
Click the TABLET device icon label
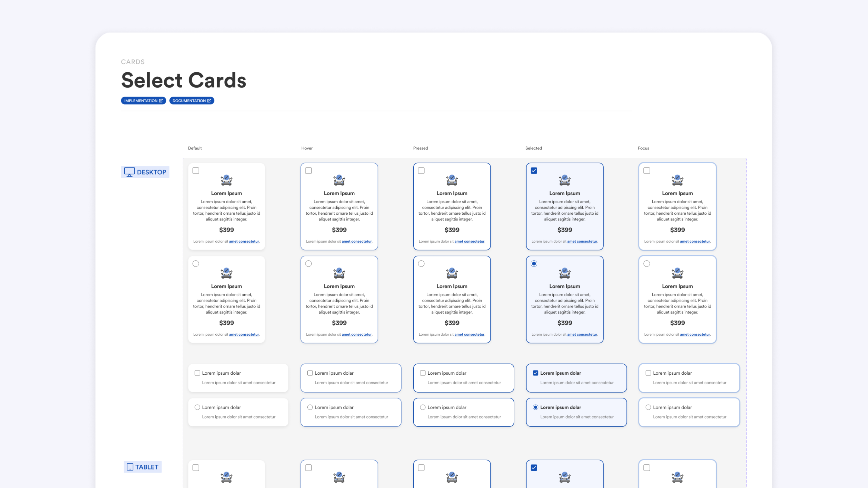click(142, 467)
